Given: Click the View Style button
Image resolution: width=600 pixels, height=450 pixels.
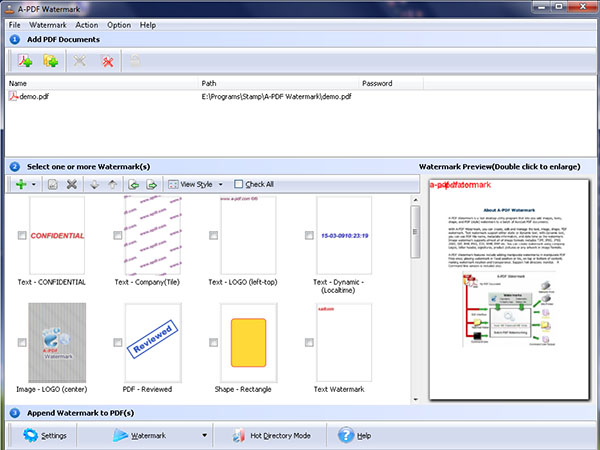Looking at the screenshot, I should (190, 184).
